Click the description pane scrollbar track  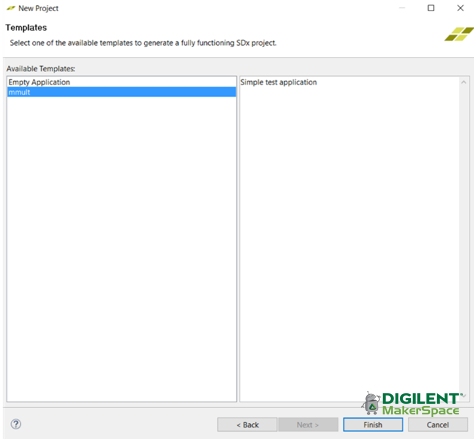(463, 233)
